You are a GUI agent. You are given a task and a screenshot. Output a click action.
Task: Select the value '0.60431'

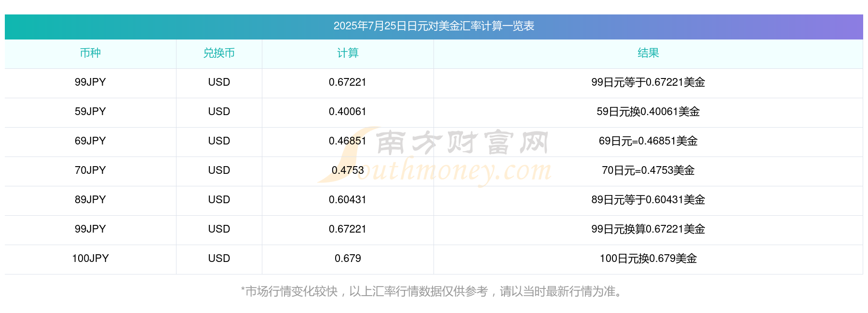[348, 200]
